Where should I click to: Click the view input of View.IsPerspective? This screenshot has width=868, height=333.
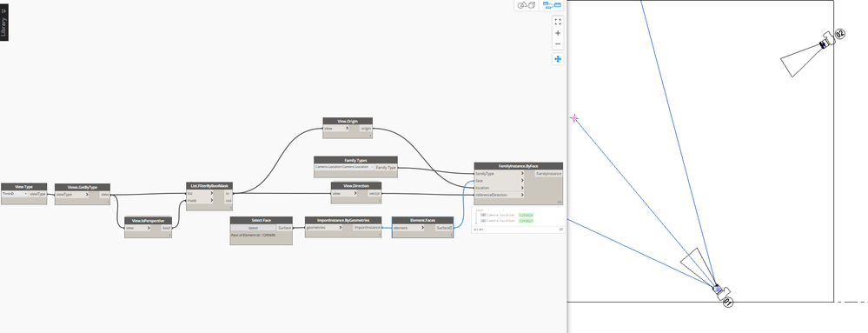click(137, 228)
